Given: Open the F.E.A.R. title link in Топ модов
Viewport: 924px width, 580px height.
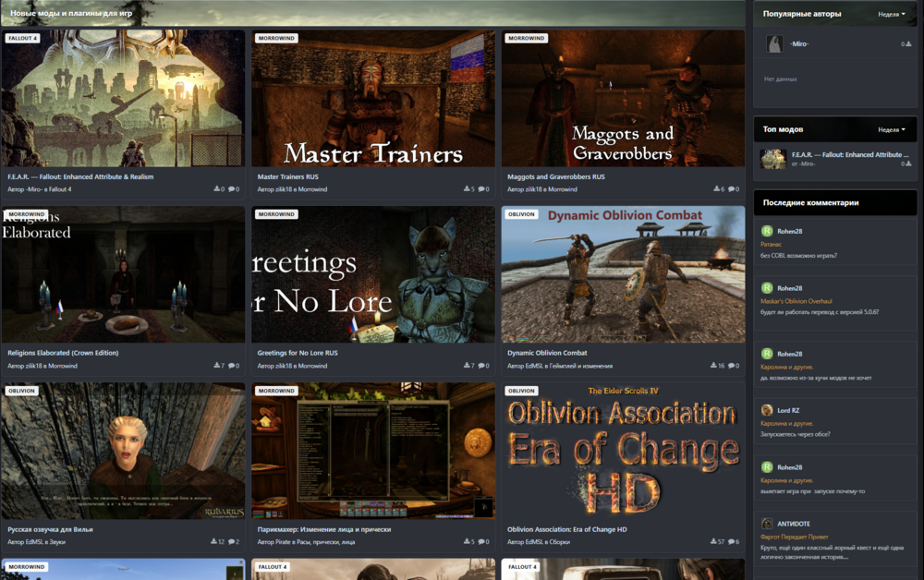Looking at the screenshot, I should 850,155.
